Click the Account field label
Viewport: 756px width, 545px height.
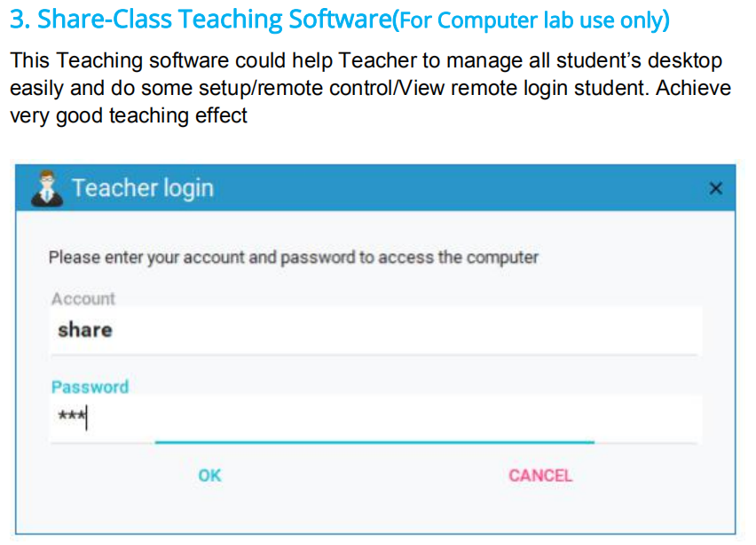(83, 299)
